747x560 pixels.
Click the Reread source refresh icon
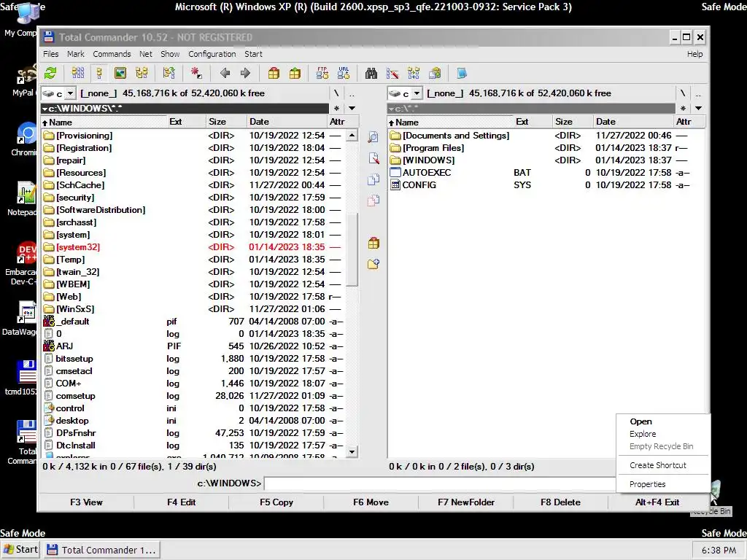(50, 74)
